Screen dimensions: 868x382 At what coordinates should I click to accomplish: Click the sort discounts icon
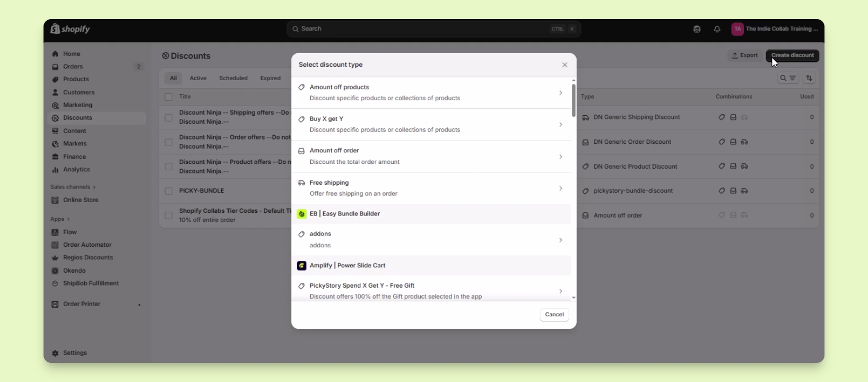809,79
